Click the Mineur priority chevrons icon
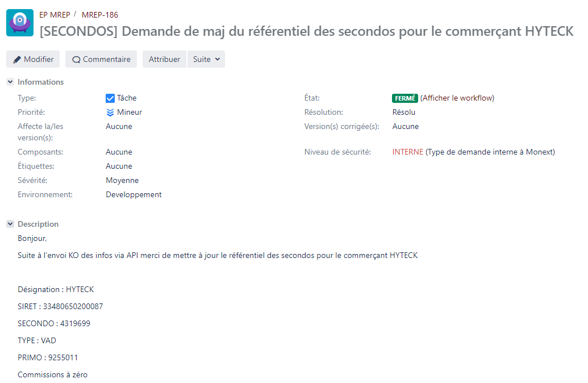 tap(110, 113)
